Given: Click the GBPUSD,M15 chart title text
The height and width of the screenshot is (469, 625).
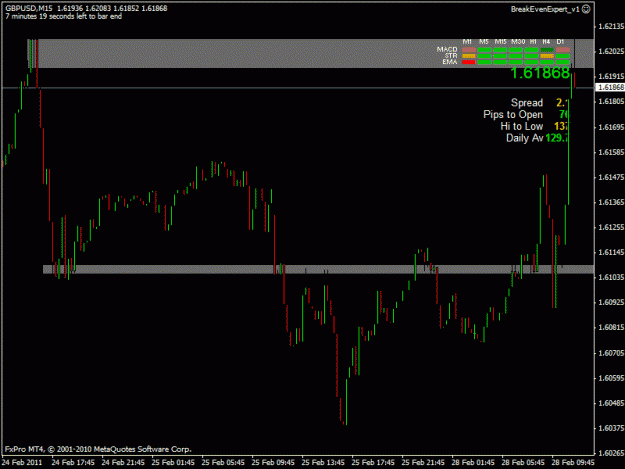Looking at the screenshot, I should (x=29, y=8).
